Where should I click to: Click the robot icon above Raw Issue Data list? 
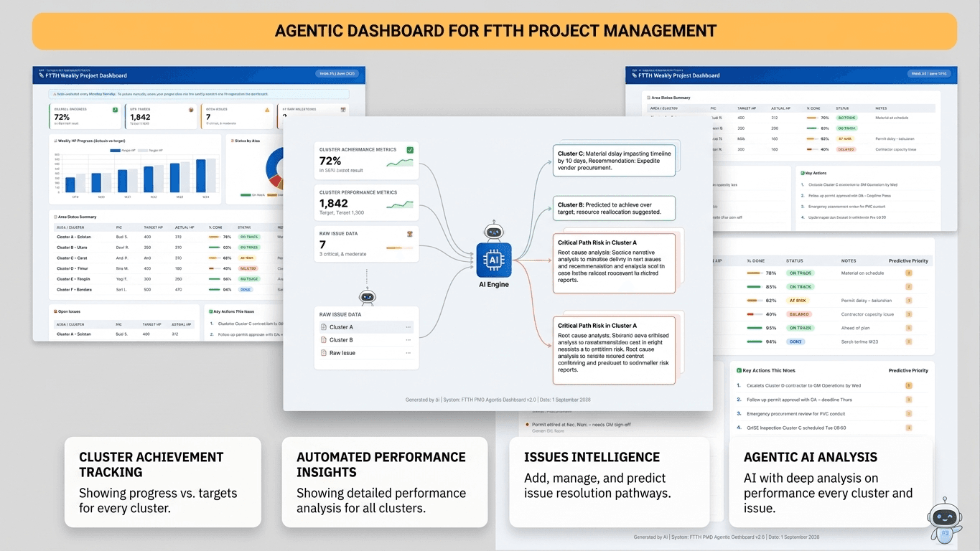[367, 297]
